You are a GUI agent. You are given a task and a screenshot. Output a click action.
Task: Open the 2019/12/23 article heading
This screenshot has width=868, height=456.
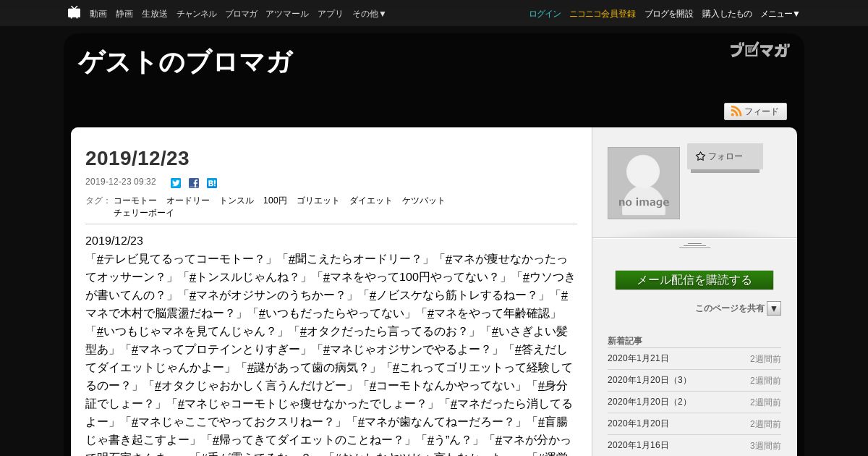coord(137,159)
